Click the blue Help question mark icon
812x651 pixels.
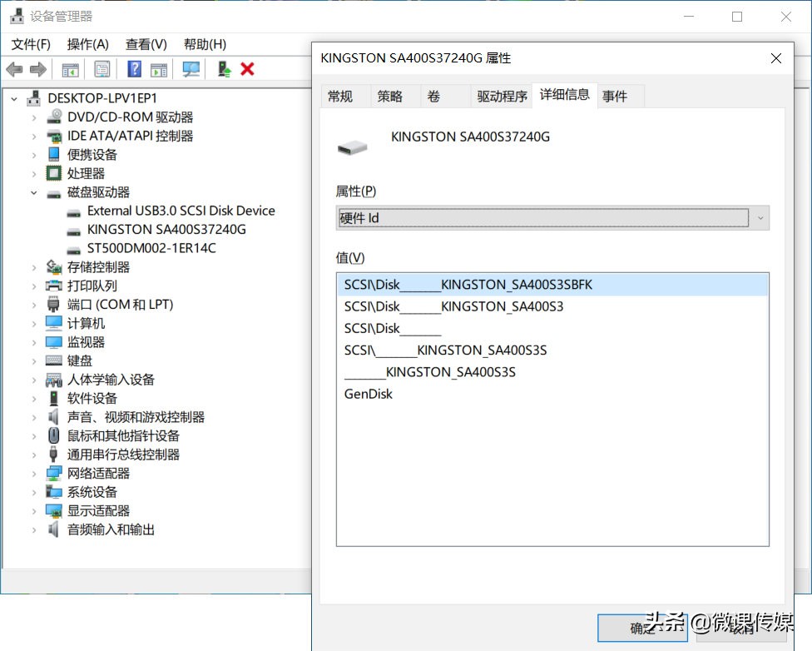click(134, 69)
